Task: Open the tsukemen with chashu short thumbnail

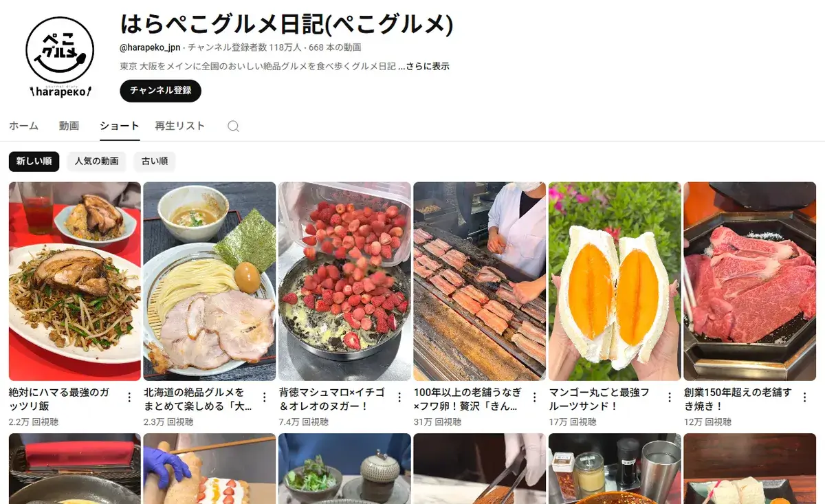Action: click(x=210, y=281)
